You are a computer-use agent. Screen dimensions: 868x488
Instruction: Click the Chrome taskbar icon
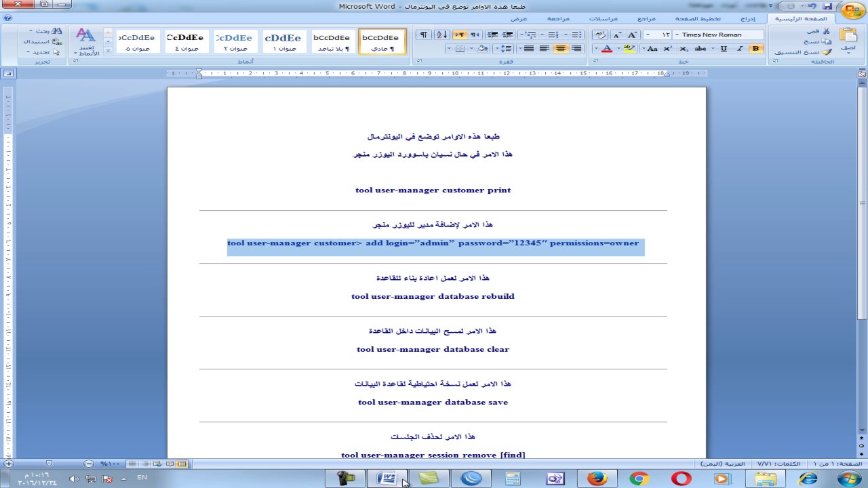click(639, 479)
